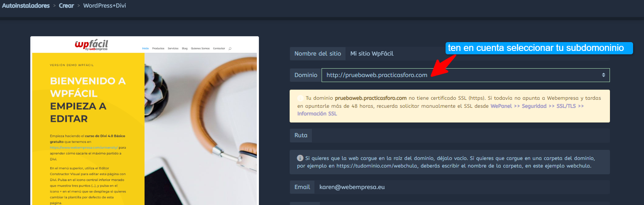Click the info icon in Ruta hint
This screenshot has width=644, height=205.
pyautogui.click(x=300, y=158)
